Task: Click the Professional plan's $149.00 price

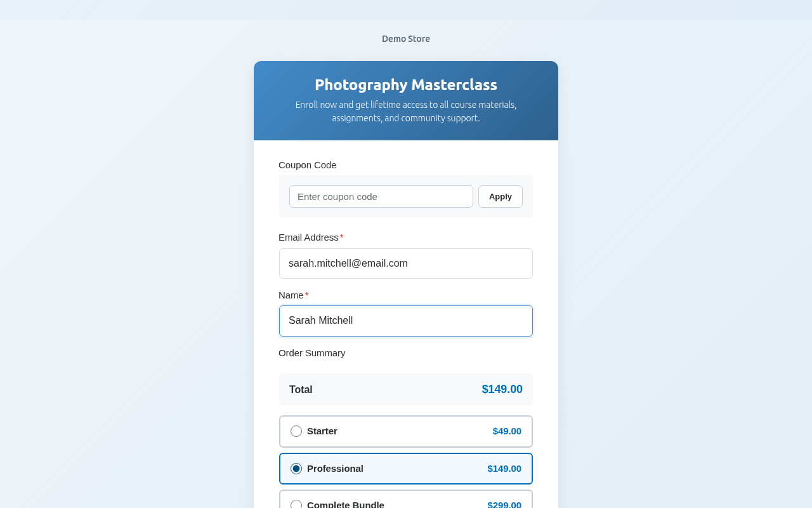Action: (504, 469)
